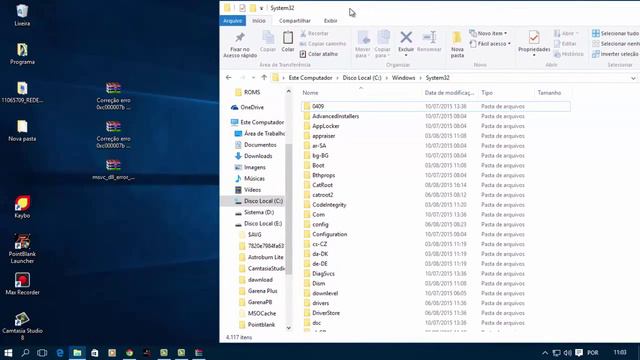Click Recortar scissors option

tap(314, 33)
